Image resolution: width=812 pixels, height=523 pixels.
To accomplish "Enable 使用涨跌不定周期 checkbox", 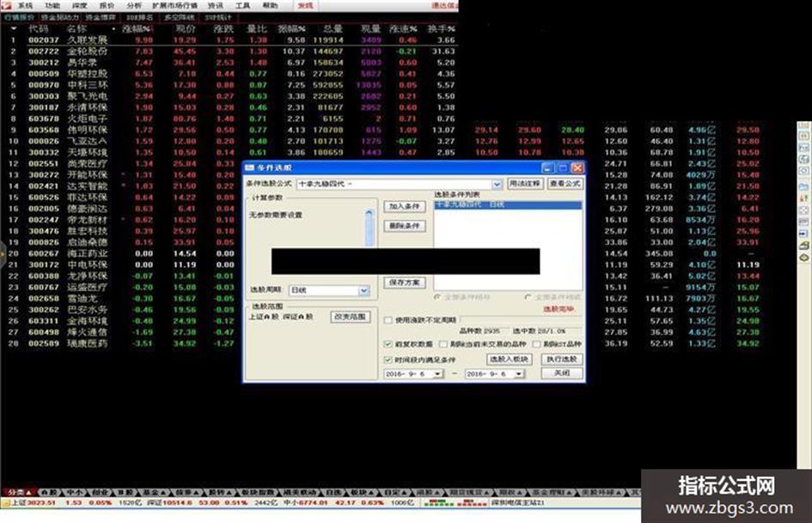I will click(388, 320).
